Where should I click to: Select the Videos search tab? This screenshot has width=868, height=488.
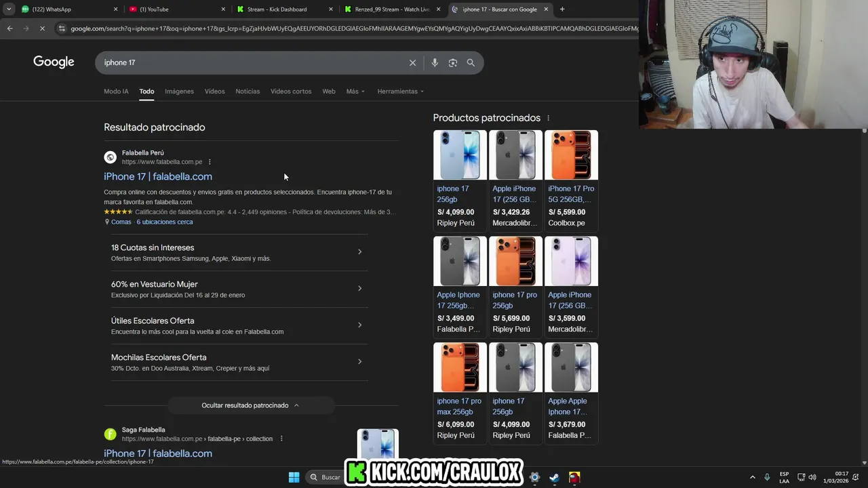pyautogui.click(x=214, y=91)
